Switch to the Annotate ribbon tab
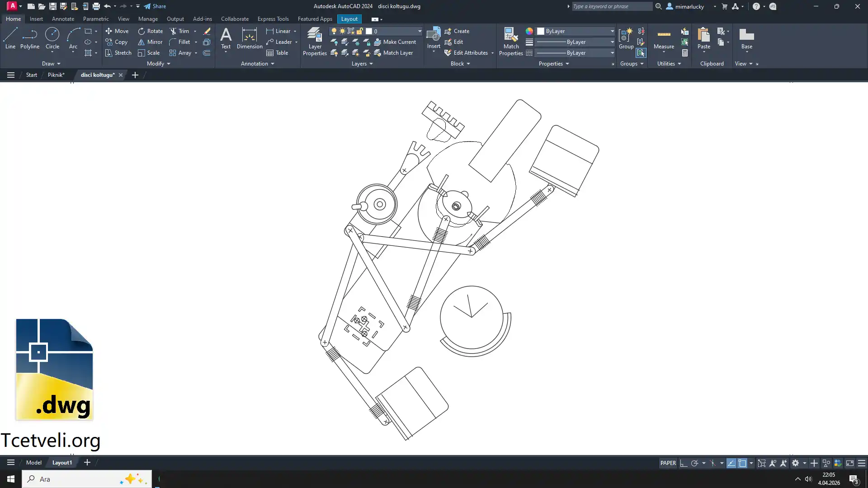 coord(63,19)
